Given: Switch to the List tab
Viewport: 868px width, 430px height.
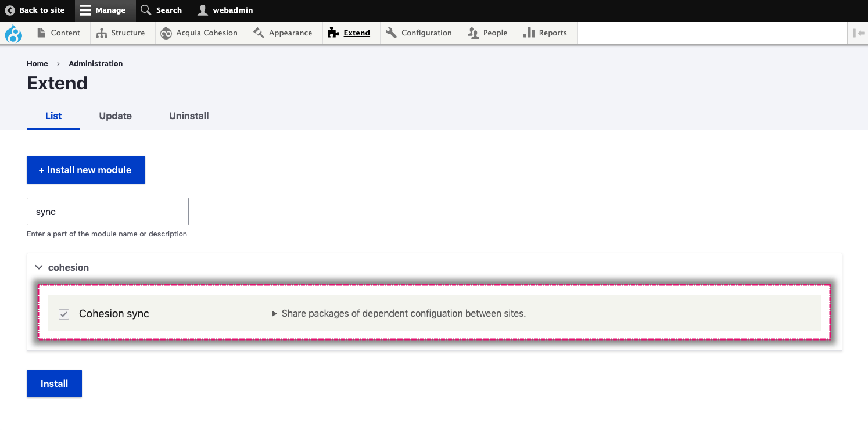Looking at the screenshot, I should [x=53, y=116].
